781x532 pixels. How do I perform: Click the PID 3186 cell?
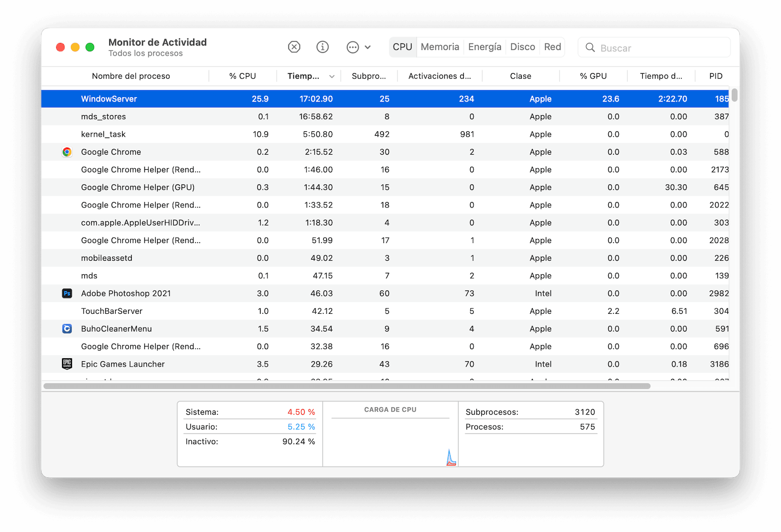point(719,364)
